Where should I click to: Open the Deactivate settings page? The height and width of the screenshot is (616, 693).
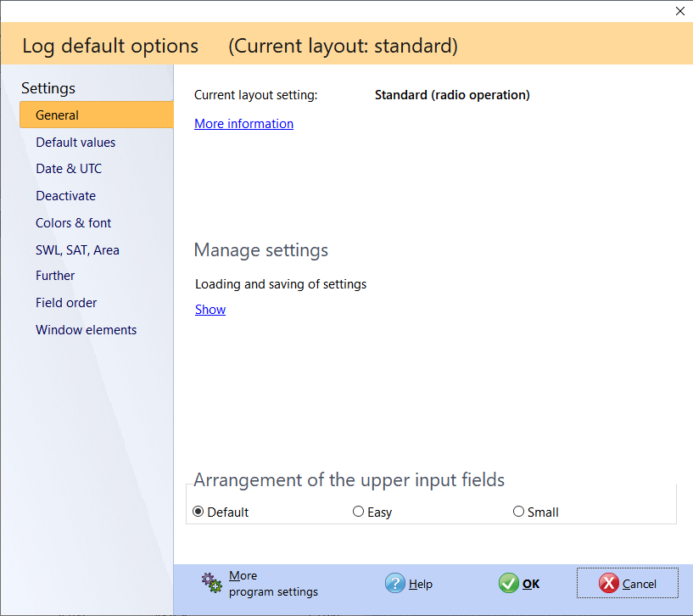[65, 196]
